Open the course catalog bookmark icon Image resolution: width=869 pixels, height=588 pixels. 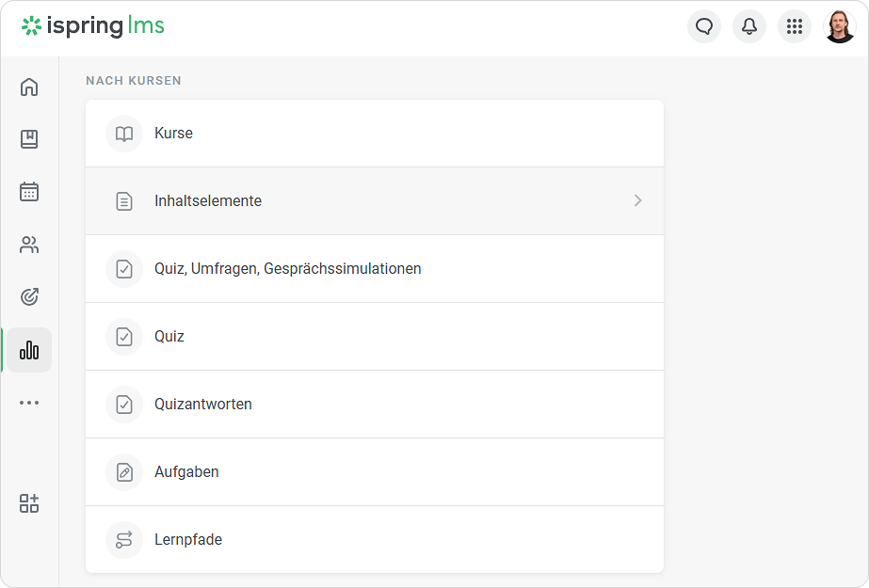pyautogui.click(x=29, y=139)
